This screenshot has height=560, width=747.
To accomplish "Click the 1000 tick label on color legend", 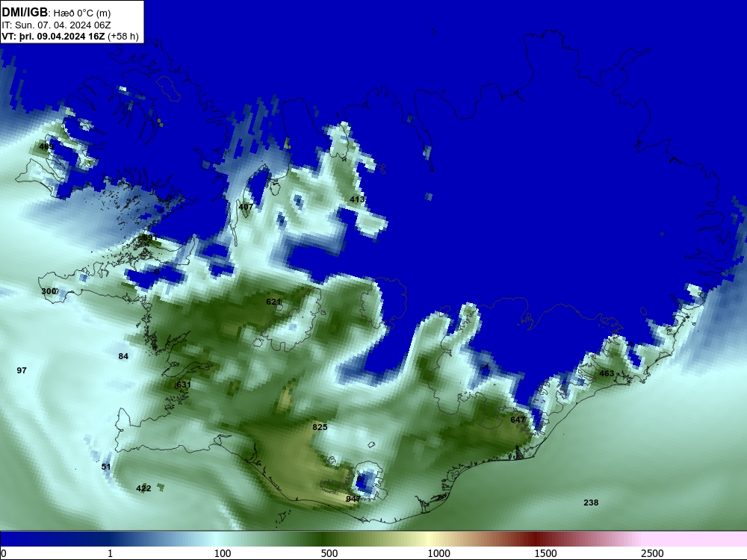I will (438, 553).
